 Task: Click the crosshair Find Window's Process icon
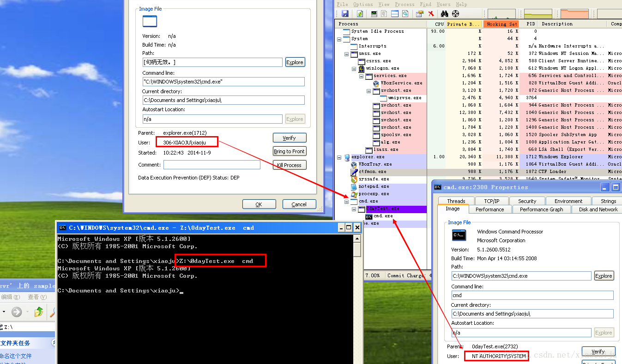point(456,14)
